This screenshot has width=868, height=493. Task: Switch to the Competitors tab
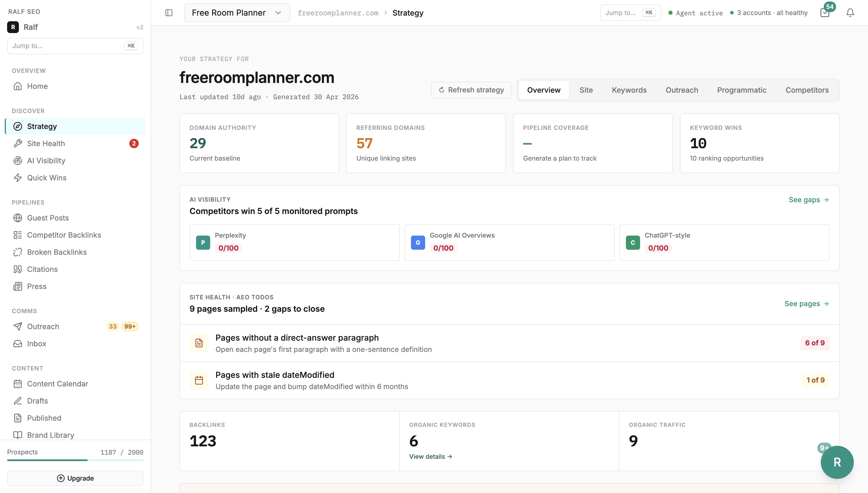click(807, 90)
